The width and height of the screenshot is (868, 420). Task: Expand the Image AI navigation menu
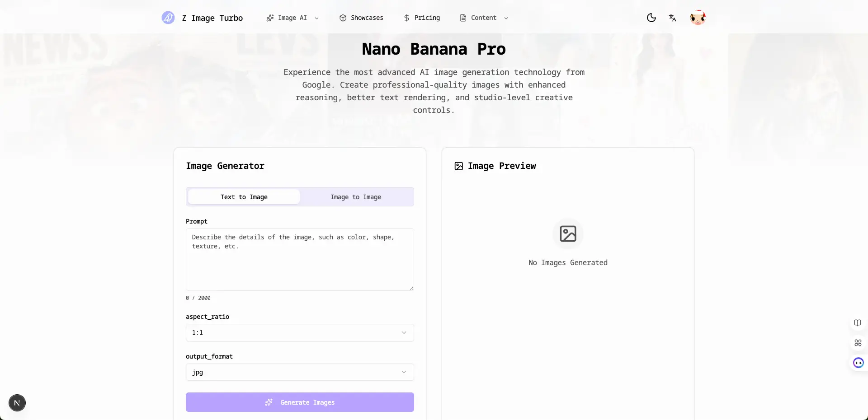(292, 18)
